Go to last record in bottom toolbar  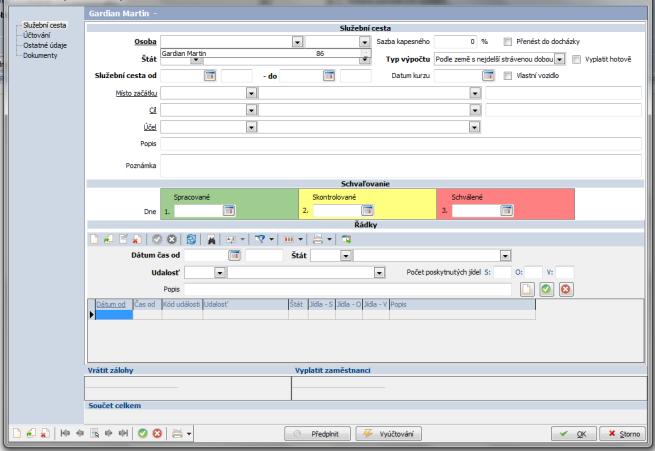click(x=123, y=433)
